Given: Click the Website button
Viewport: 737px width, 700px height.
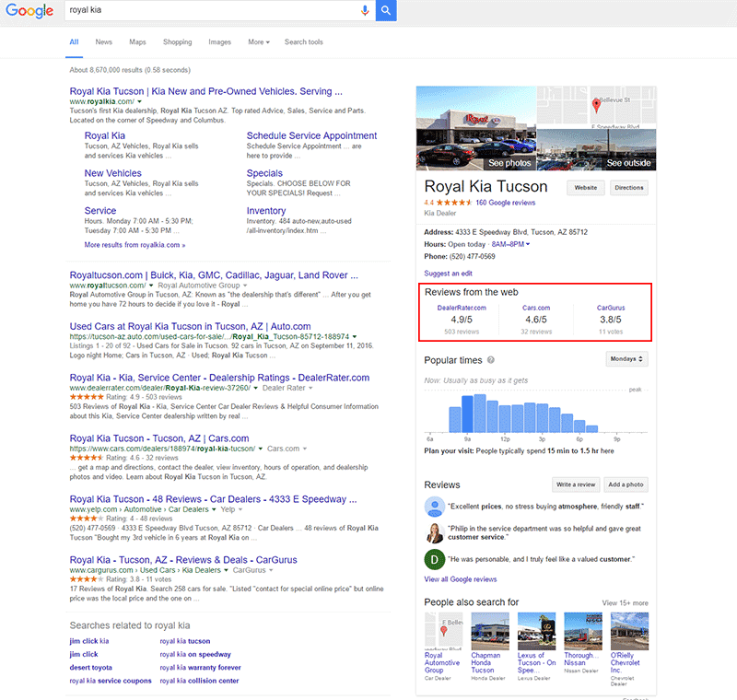Looking at the screenshot, I should pos(586,188).
